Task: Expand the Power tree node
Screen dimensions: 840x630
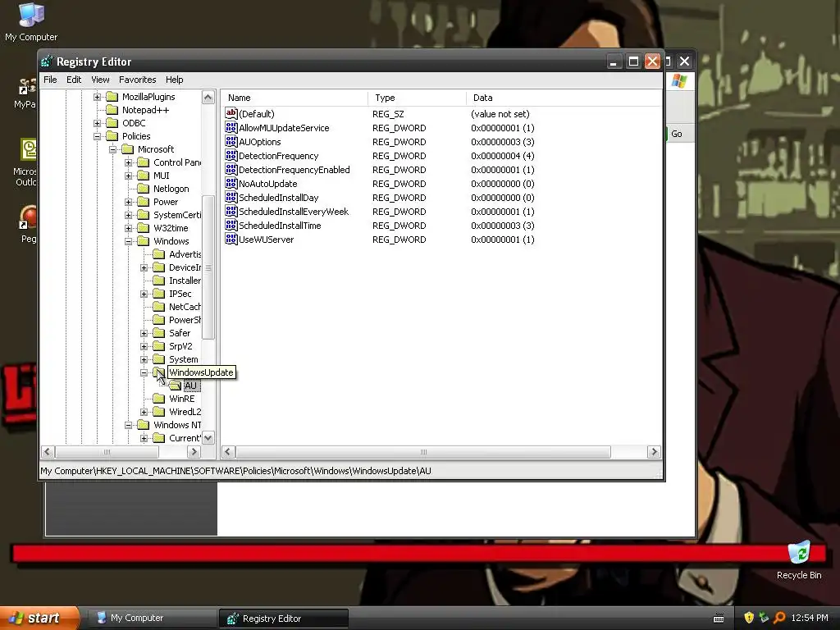Action: coord(128,202)
